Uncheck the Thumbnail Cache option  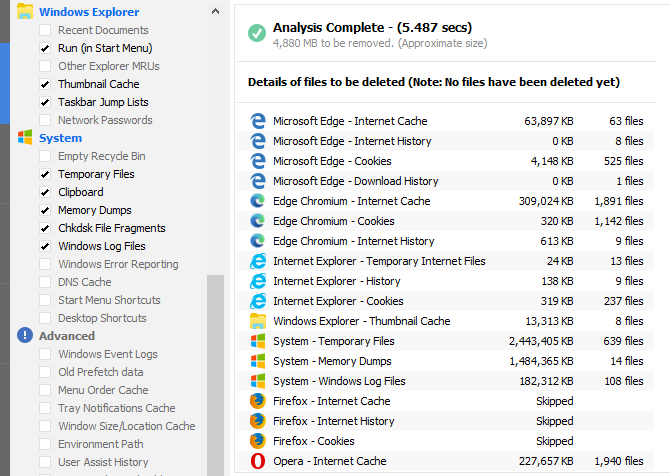(45, 84)
